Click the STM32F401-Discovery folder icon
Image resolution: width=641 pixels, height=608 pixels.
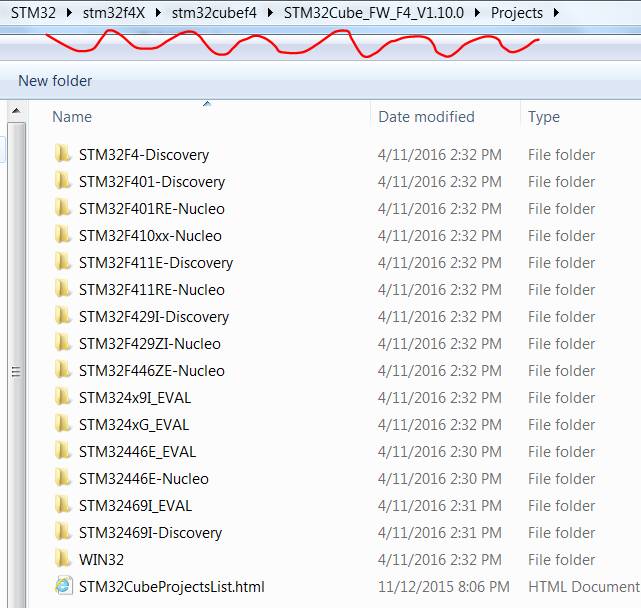pyautogui.click(x=63, y=181)
